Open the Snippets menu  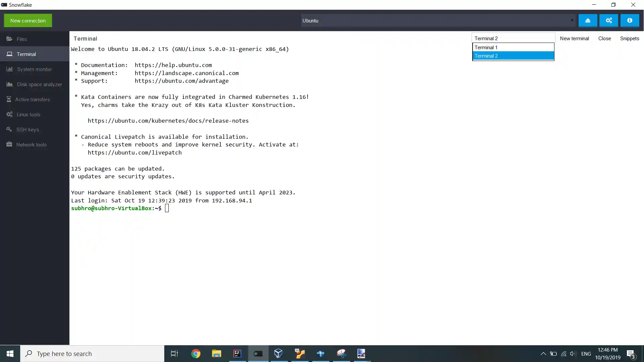[x=629, y=39]
